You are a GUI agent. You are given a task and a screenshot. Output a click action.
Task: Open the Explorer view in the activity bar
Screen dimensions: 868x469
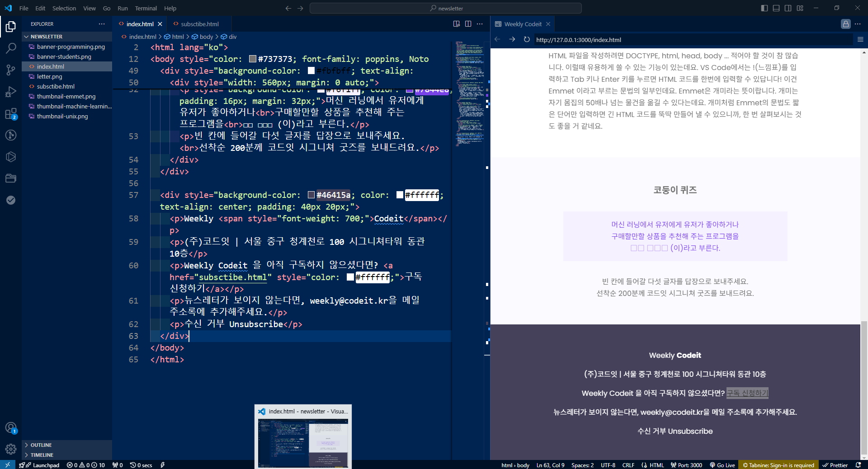pos(11,27)
